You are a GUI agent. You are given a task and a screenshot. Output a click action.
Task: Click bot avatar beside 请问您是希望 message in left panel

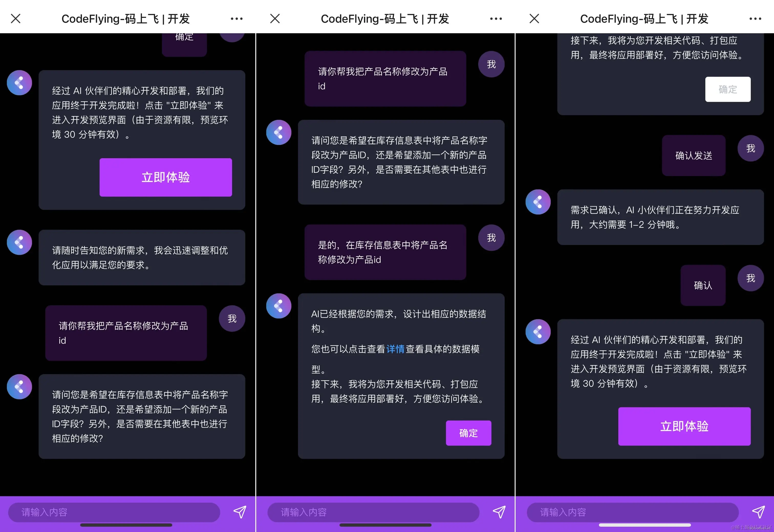(x=19, y=387)
